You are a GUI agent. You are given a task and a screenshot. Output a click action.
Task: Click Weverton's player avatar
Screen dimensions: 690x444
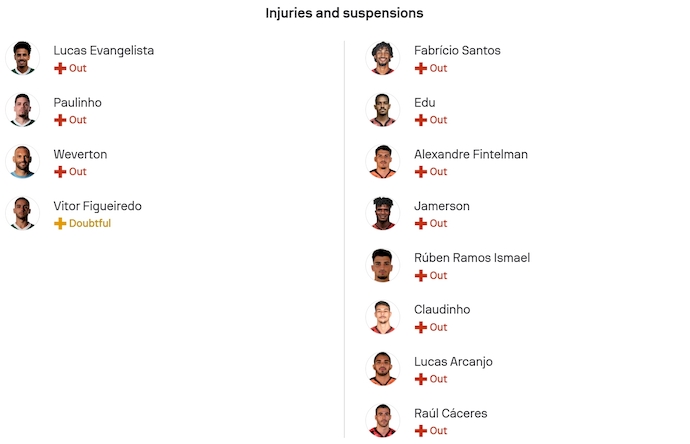pyautogui.click(x=22, y=162)
